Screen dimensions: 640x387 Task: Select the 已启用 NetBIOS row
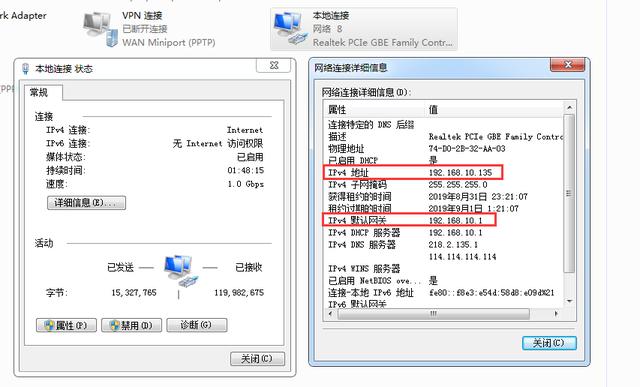(x=444, y=280)
